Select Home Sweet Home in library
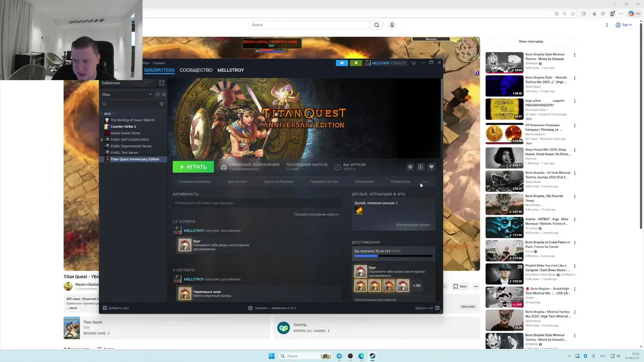The height and width of the screenshot is (362, 644). 125,133
